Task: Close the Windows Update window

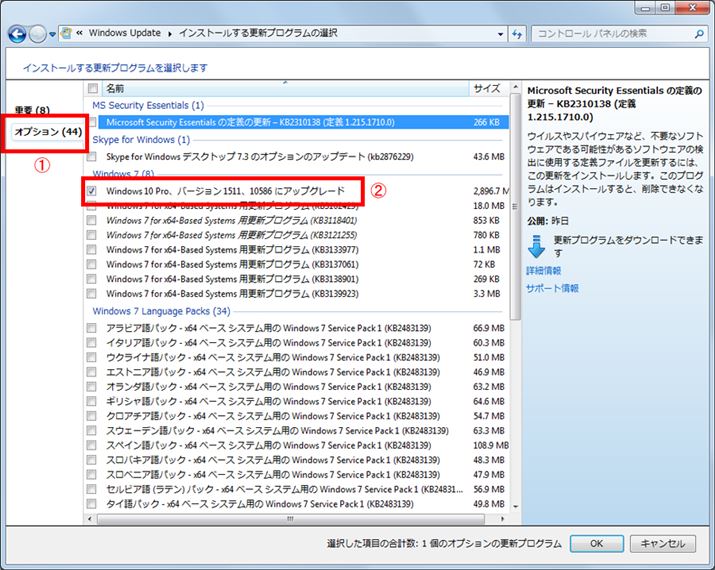Action: click(692, 7)
